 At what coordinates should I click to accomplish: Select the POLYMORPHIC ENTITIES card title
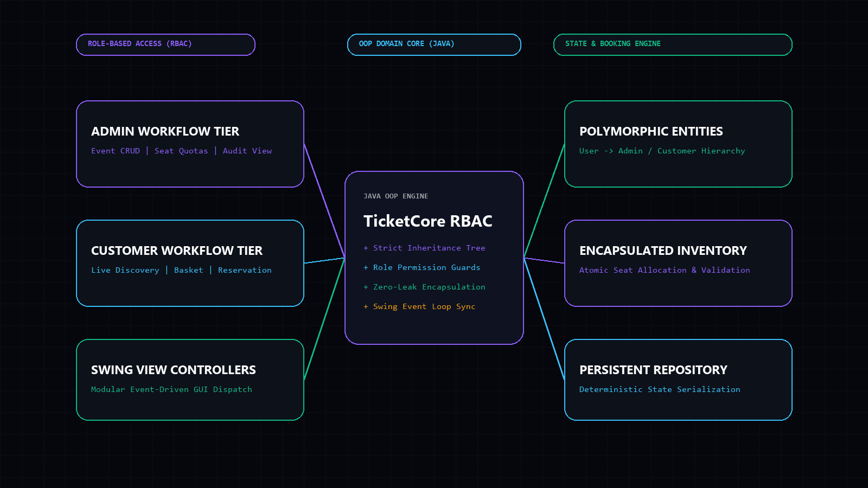(x=651, y=131)
